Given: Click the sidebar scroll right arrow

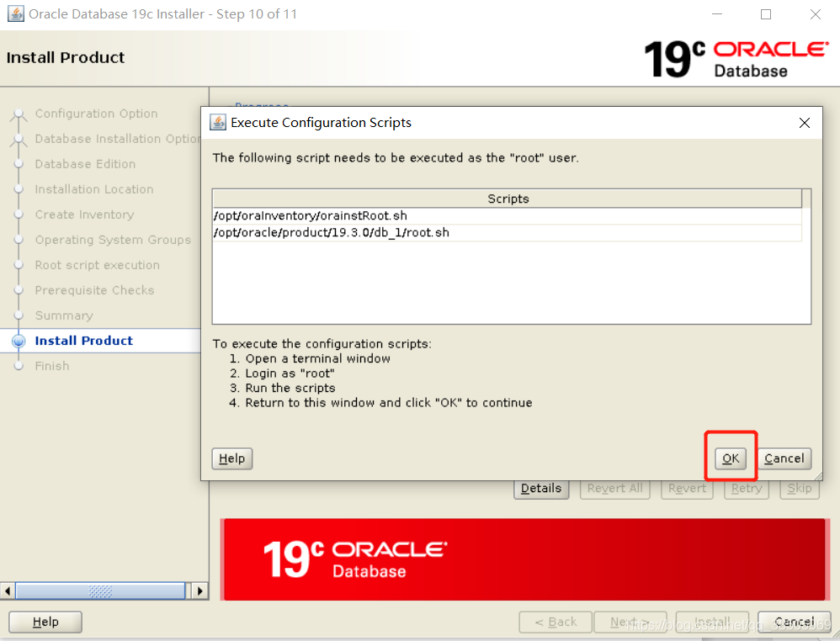Looking at the screenshot, I should tap(199, 591).
